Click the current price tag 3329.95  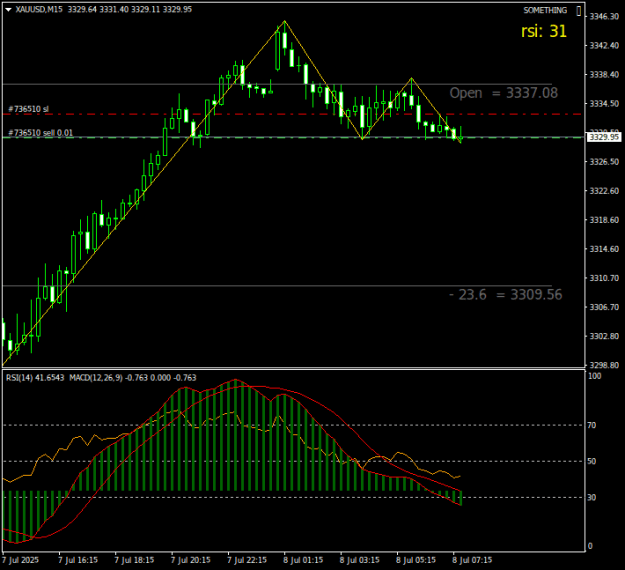pos(604,137)
